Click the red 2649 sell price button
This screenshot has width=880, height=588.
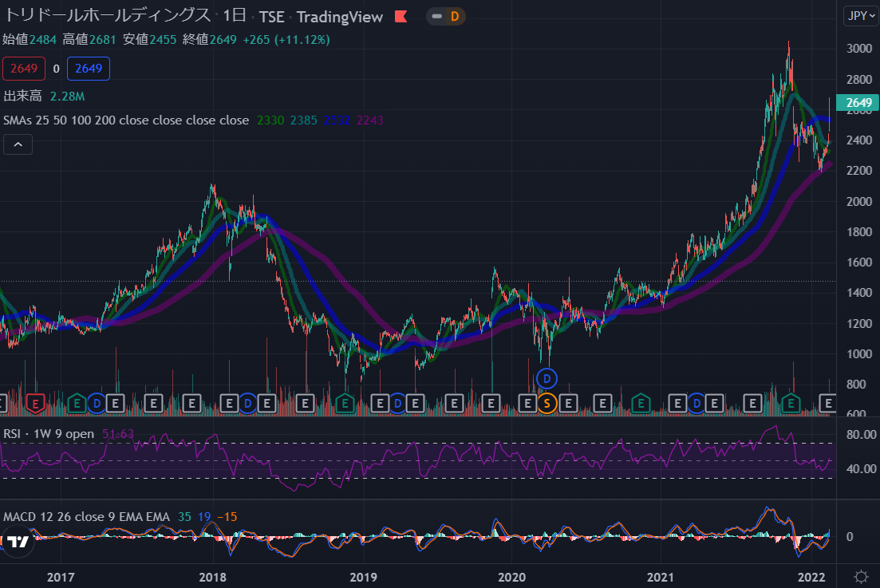[24, 69]
